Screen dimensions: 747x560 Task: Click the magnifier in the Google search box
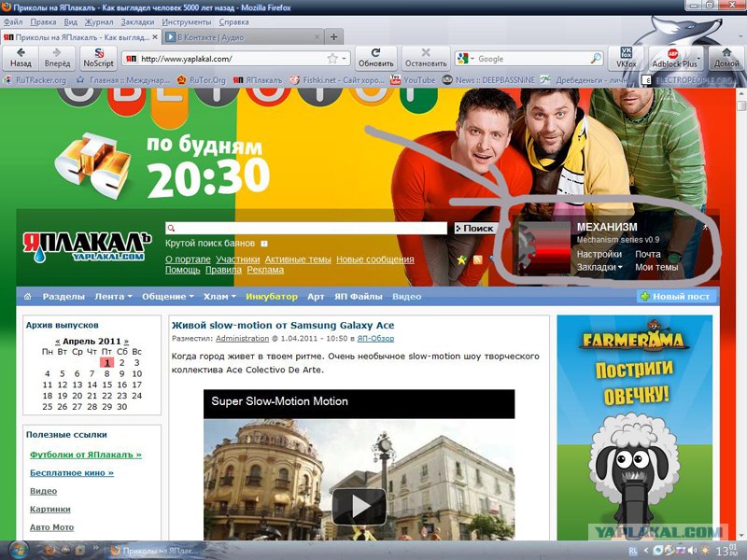point(596,59)
